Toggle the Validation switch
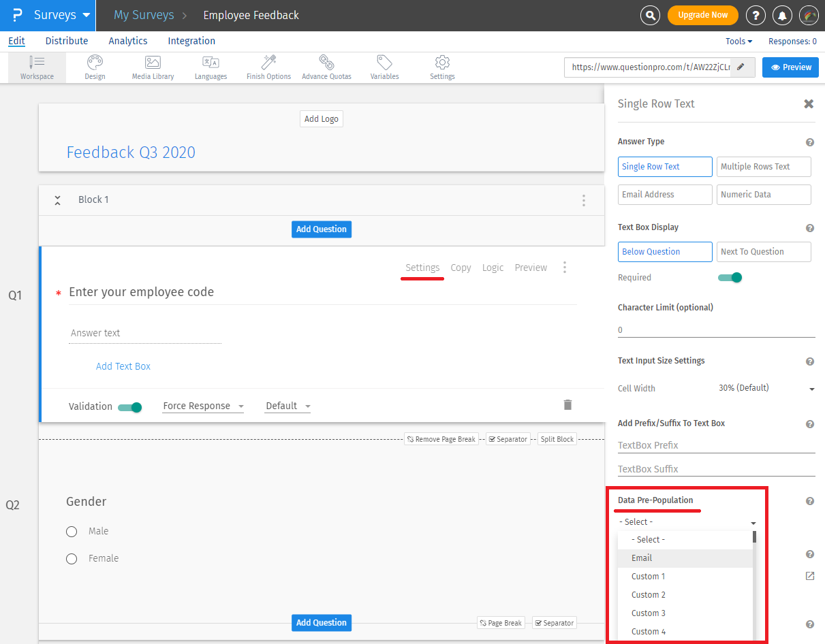The width and height of the screenshot is (825, 644). click(x=129, y=407)
